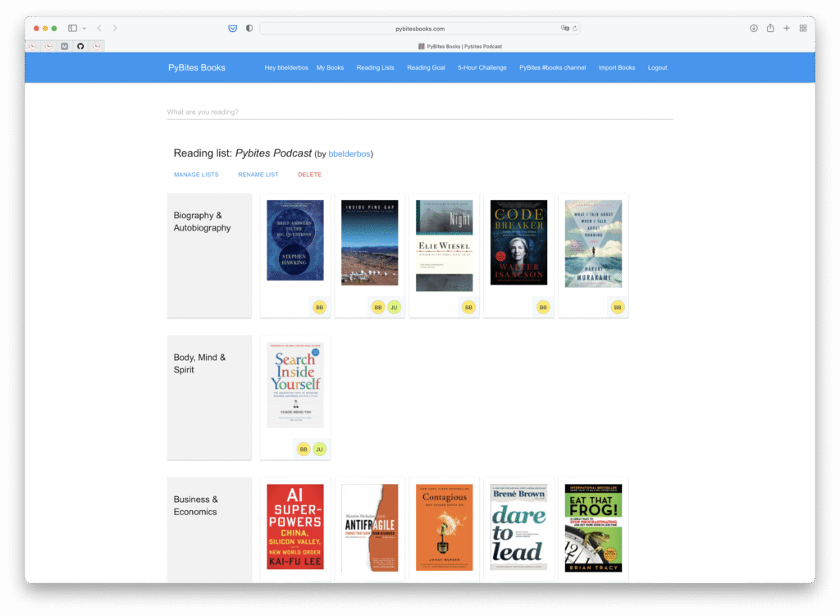Open the bbelderbos profile link
Image resolution: width=840 pixels, height=616 pixels.
click(x=349, y=153)
